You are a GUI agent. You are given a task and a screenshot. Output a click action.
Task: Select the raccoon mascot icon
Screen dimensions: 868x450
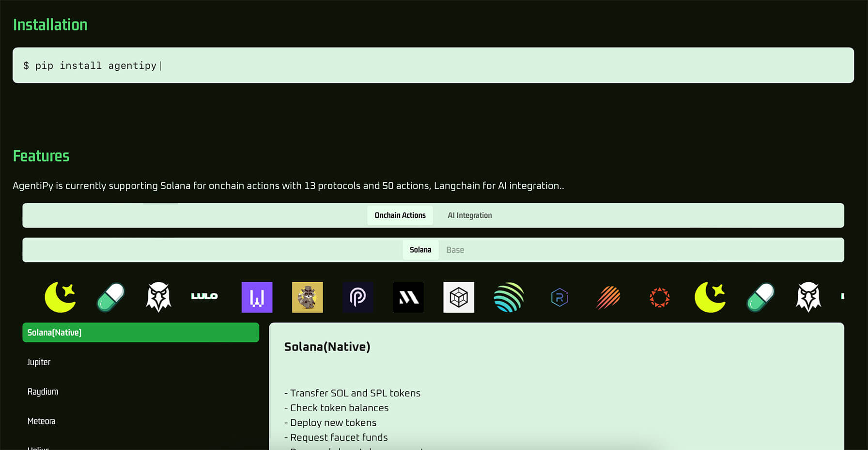tap(307, 297)
